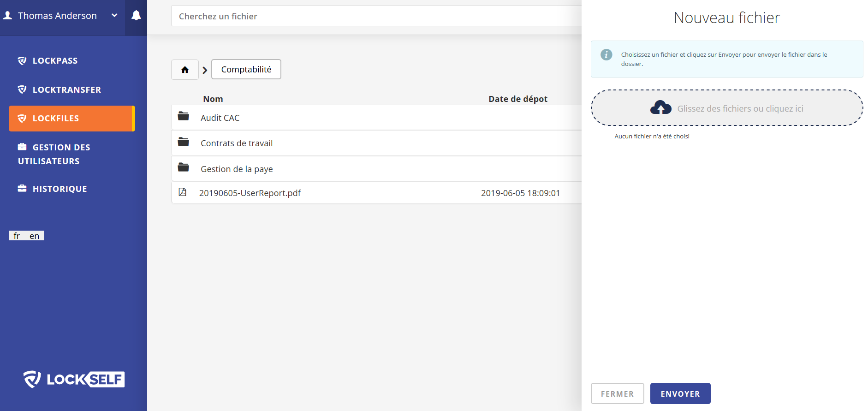
Task: Click the Cherchez un fichier search field
Action: pyautogui.click(x=376, y=16)
